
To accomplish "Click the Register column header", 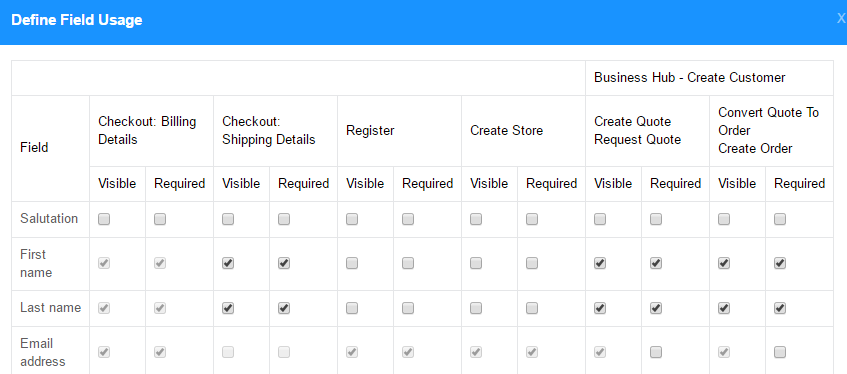I will pyautogui.click(x=371, y=130).
